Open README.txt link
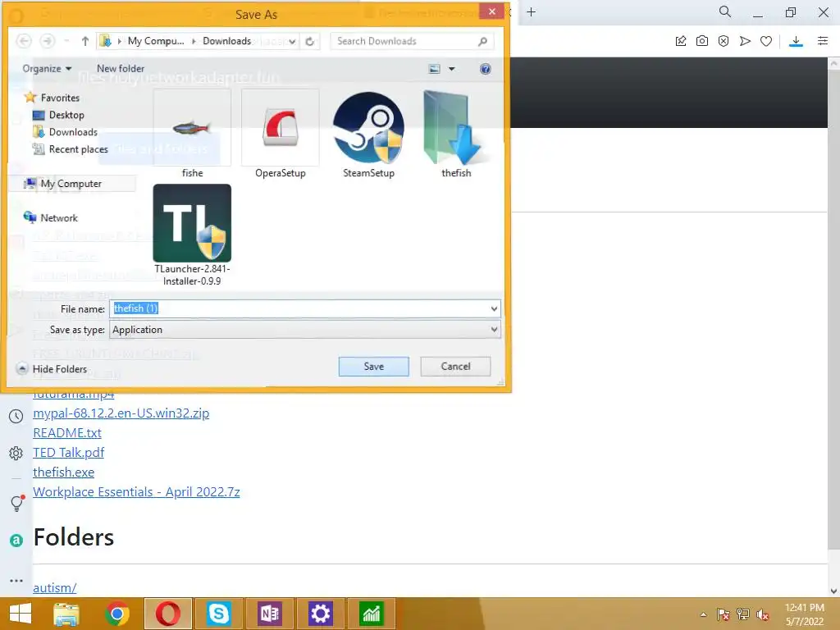Viewport: 840px width, 630px height. (x=67, y=433)
